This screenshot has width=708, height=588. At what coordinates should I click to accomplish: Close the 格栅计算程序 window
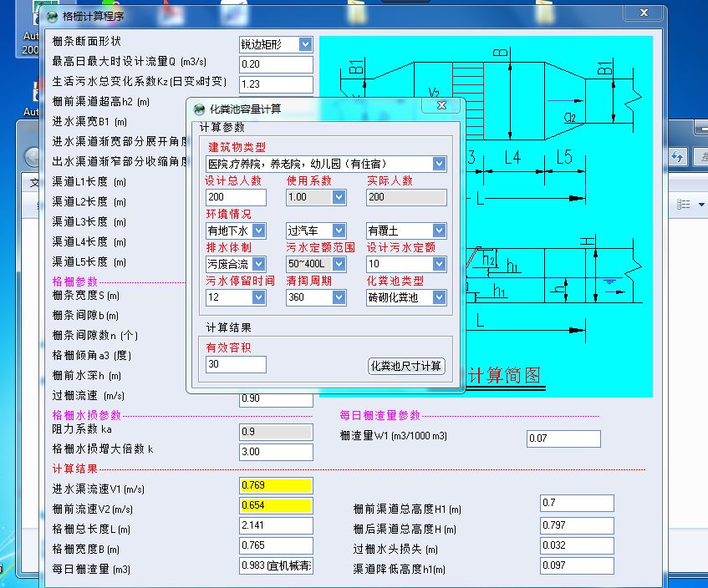click(644, 13)
